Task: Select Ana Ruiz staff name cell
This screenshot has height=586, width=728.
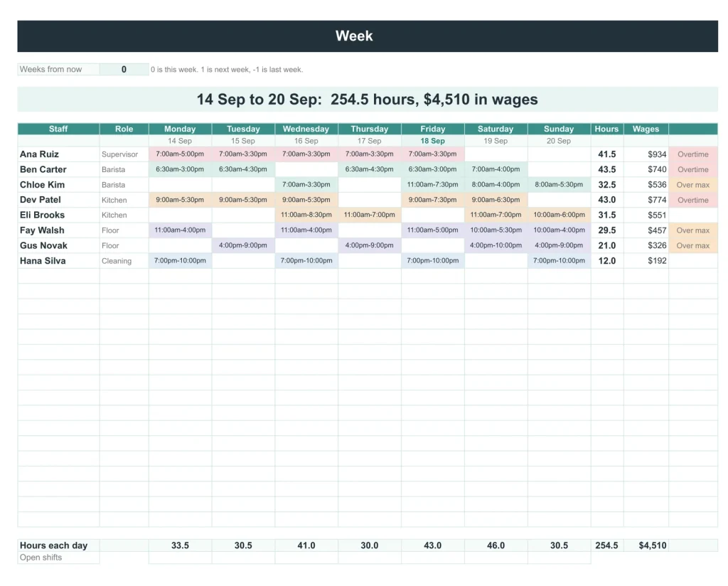Action: (58, 154)
